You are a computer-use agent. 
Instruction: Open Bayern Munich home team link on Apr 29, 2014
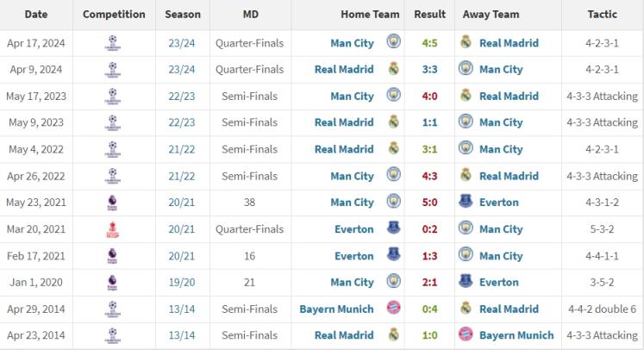pos(337,309)
